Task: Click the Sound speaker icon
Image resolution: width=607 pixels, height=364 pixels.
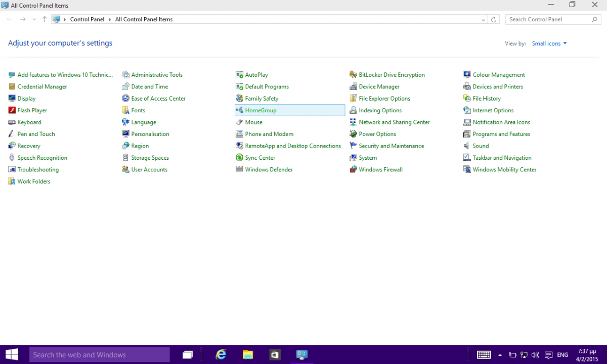Action: [467, 146]
